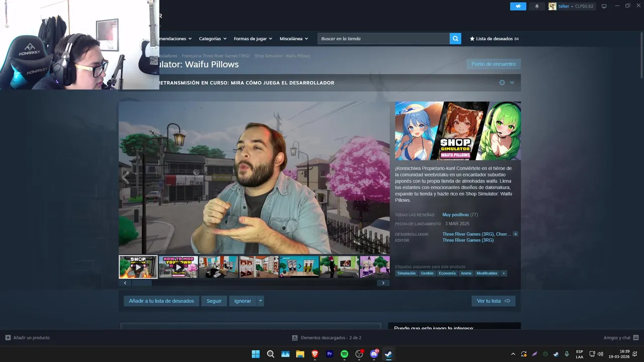Click the game capsule header image
This screenshot has height=362, width=644.
[458, 131]
